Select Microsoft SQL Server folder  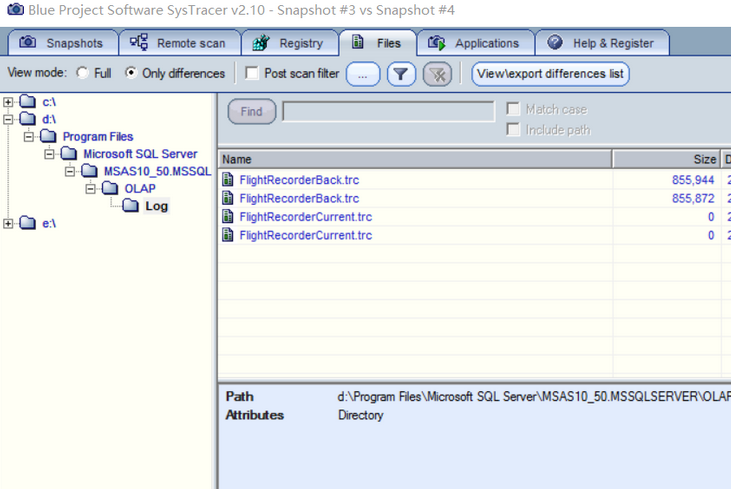pyautogui.click(x=140, y=154)
